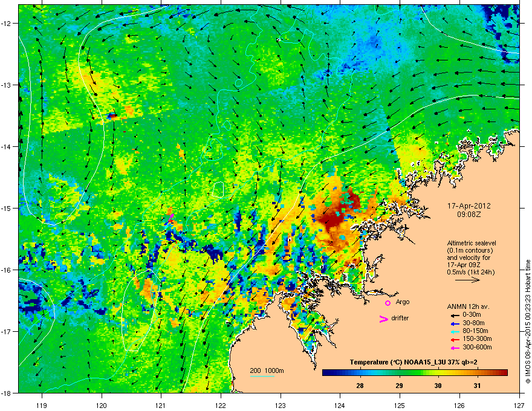Viewport: 532px width, 411px height.
Task: Click the magenta drifter marker on the map
Action: point(171,217)
